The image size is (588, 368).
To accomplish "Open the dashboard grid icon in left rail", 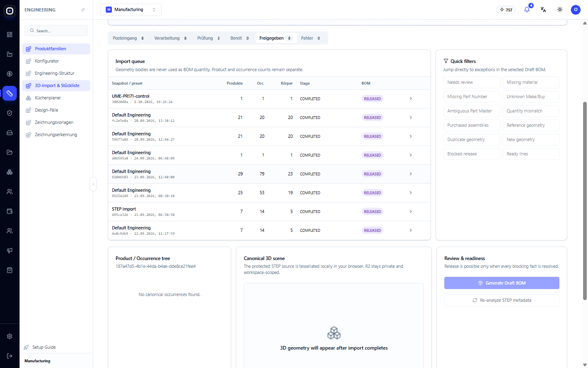I will pyautogui.click(x=9, y=35).
